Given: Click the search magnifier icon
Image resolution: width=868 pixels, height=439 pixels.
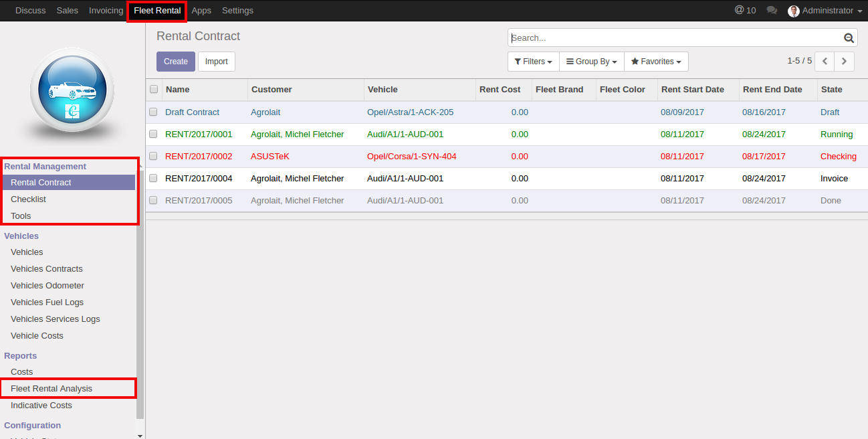Looking at the screenshot, I should (x=849, y=38).
